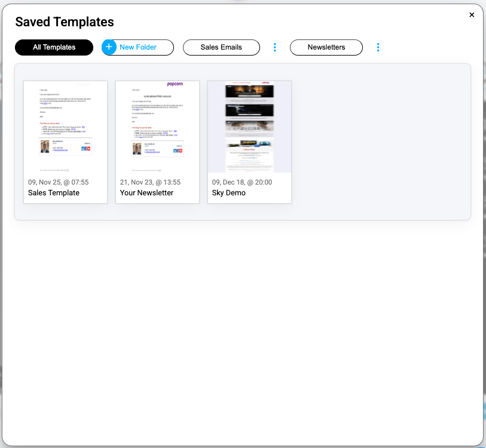Open the three-dot menu beside Newsletters
Image resolution: width=486 pixels, height=448 pixels.
[378, 47]
